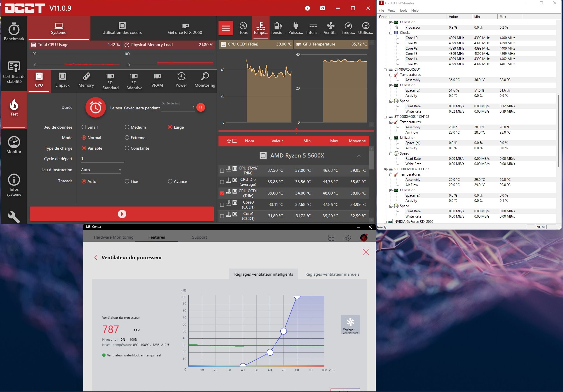563x392 pixels.
Task: Select the Small data set radio
Action: [84, 127]
